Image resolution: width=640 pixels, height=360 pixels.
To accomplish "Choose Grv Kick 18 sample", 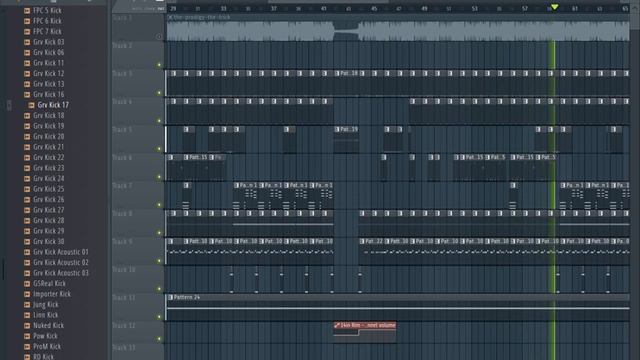I will pos(49,115).
